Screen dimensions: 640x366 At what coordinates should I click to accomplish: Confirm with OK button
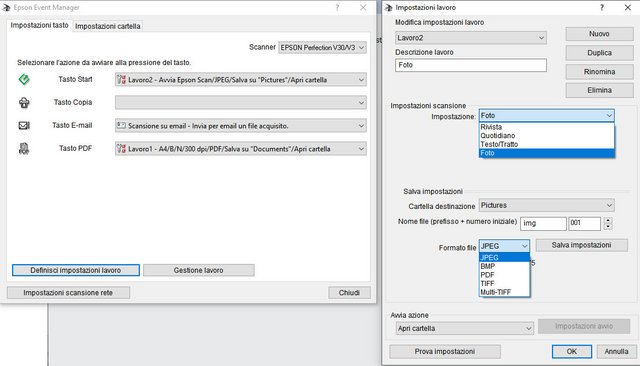tap(572, 351)
